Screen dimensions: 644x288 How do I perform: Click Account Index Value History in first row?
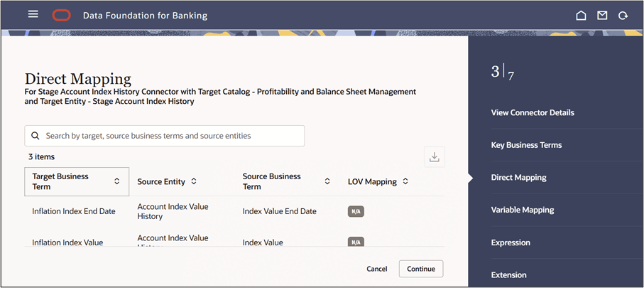coord(173,211)
